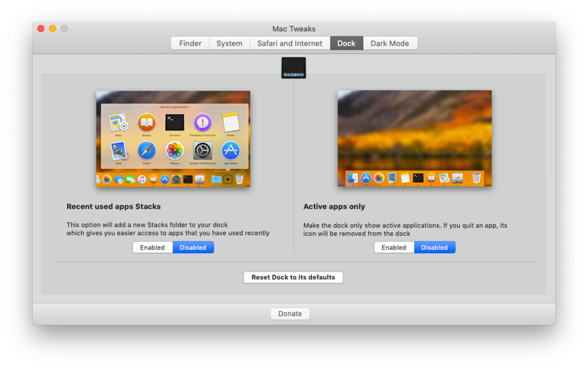The height and width of the screenshot is (368, 588).
Task: Click the Notes icon in Recent Applications grid
Action: [230, 123]
